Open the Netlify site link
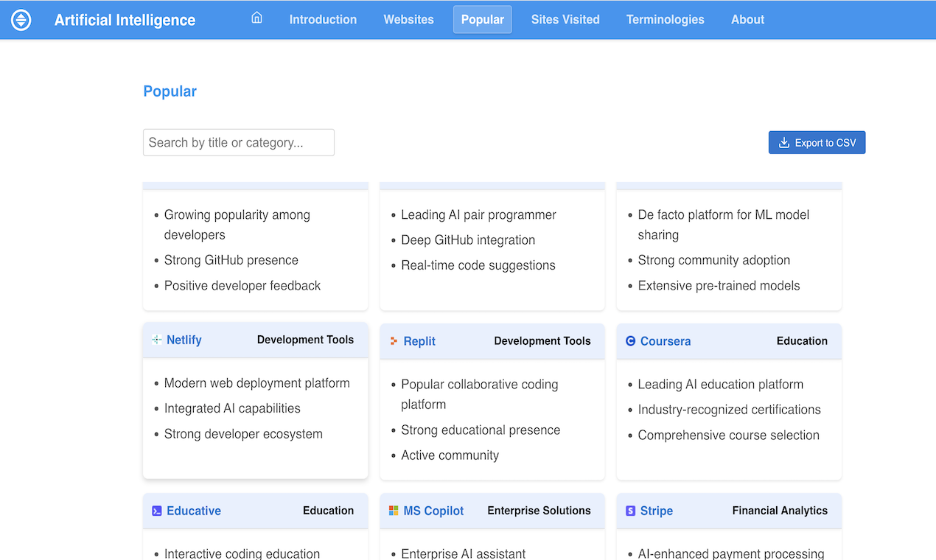 [184, 340]
